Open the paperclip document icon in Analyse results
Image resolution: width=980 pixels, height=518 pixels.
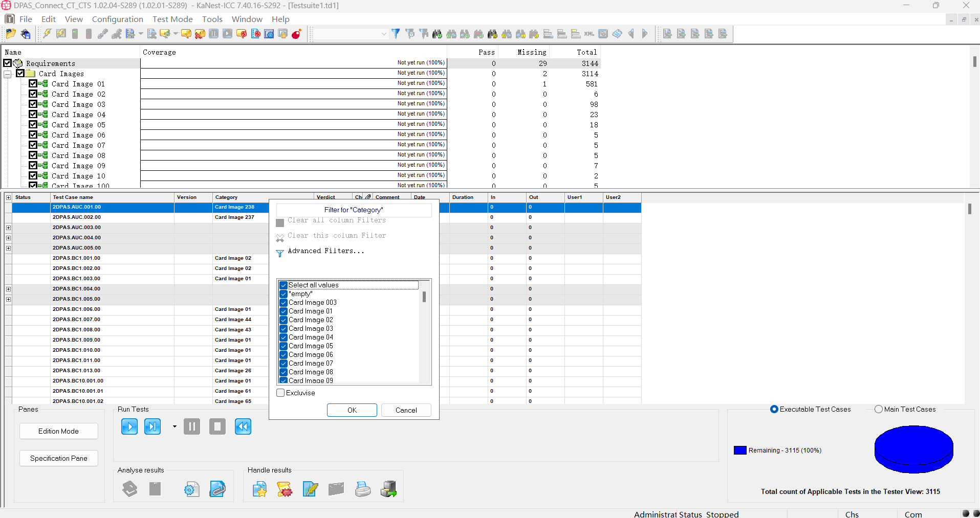pyautogui.click(x=217, y=489)
